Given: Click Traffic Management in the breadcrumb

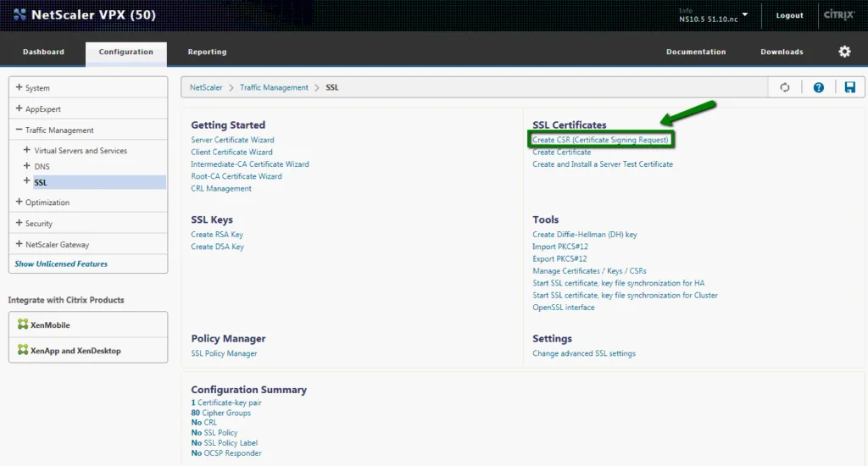Looking at the screenshot, I should (274, 87).
